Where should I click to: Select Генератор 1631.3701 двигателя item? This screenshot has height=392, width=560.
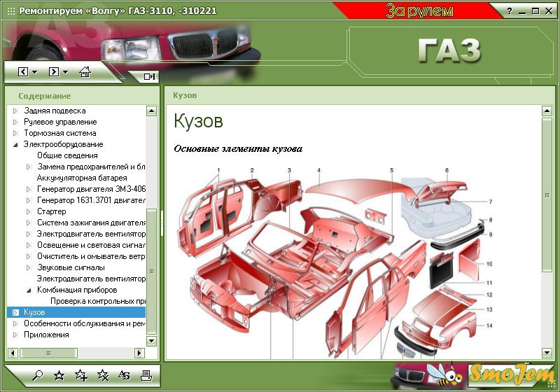(x=91, y=200)
